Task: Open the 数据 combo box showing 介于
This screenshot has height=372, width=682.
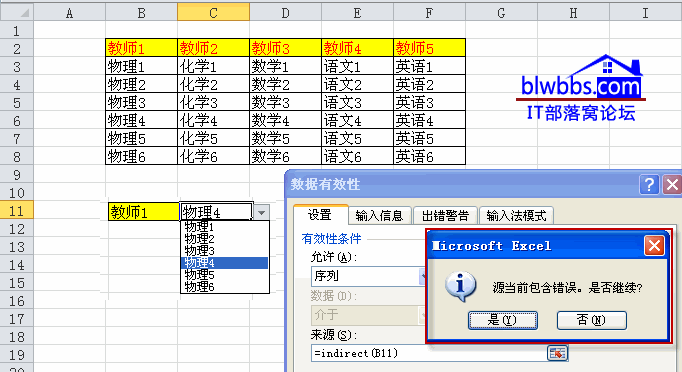Action: coord(368,315)
